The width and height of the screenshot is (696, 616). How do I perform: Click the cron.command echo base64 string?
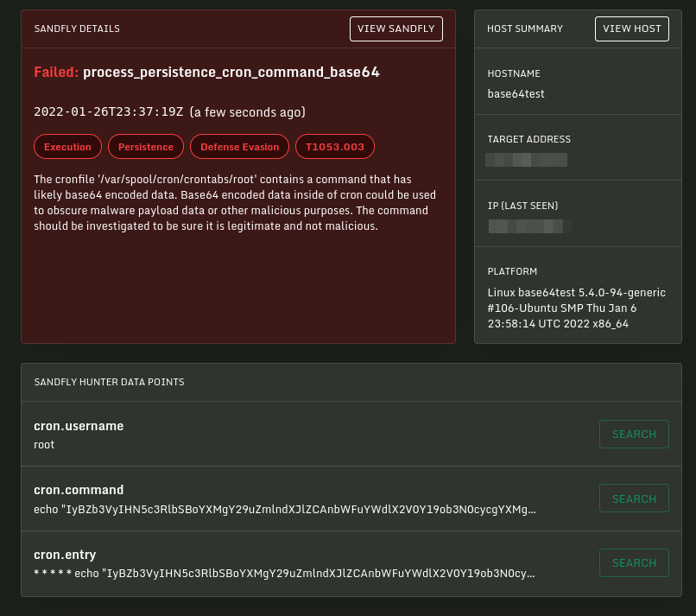coord(285,510)
